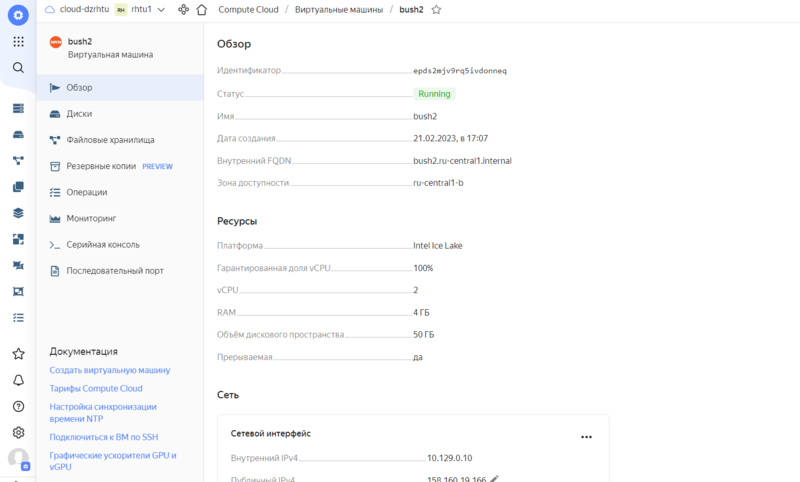800x482 pixels.
Task: Open Резервные копии section
Action: 120,166
